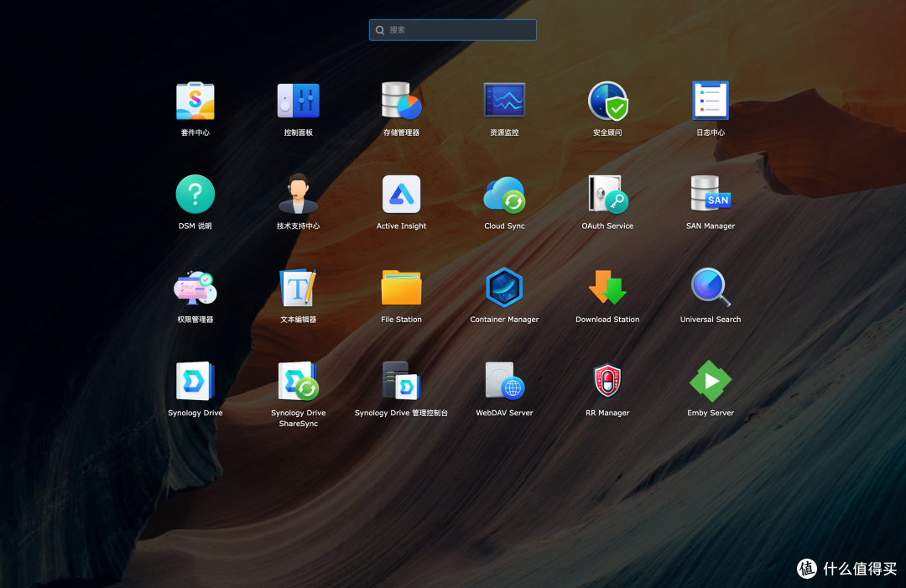Open Emby Server
Viewport: 906px width, 588px height.
[x=711, y=382]
